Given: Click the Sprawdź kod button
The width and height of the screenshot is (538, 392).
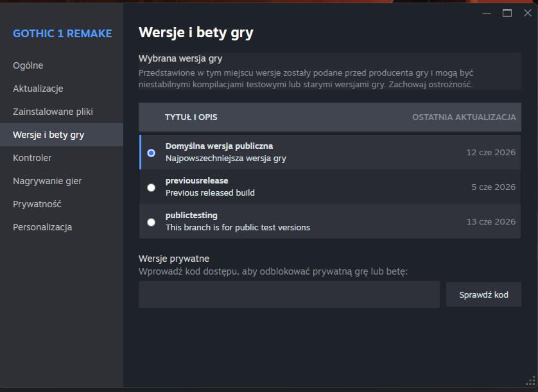Looking at the screenshot, I should (483, 294).
